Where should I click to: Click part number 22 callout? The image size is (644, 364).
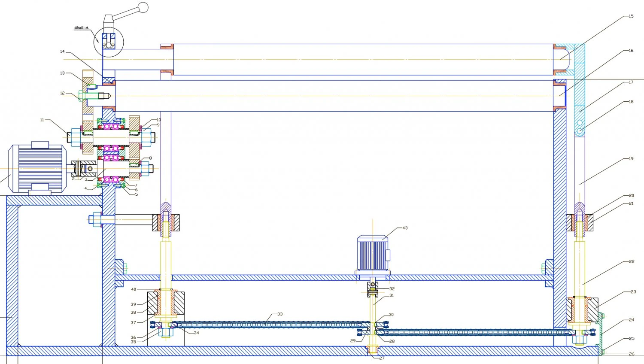click(x=632, y=261)
